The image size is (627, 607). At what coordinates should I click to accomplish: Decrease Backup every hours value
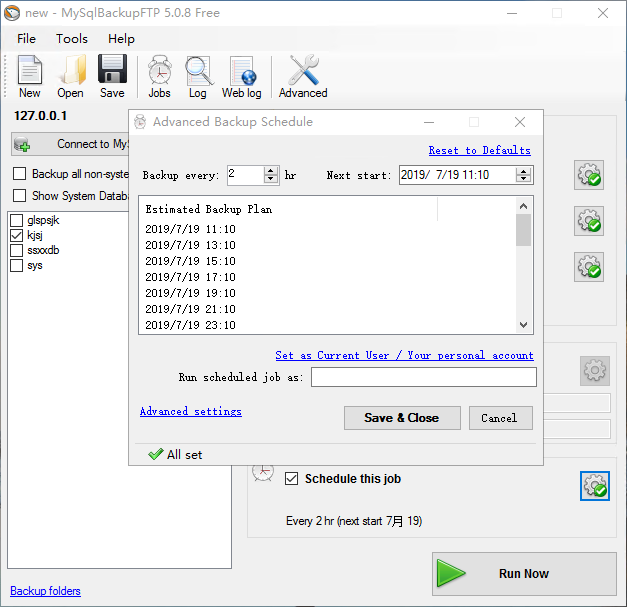(271, 180)
